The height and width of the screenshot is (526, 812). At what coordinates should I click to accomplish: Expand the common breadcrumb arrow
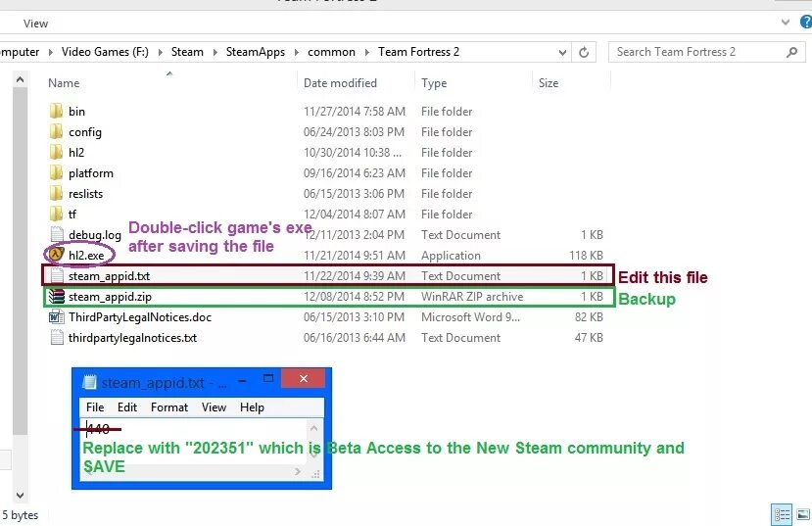tap(366, 52)
